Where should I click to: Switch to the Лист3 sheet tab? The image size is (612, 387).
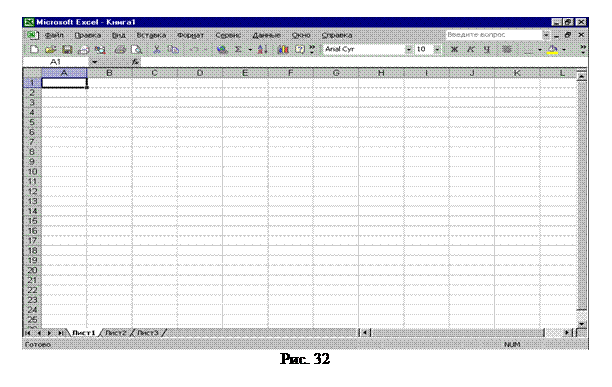[x=148, y=333]
